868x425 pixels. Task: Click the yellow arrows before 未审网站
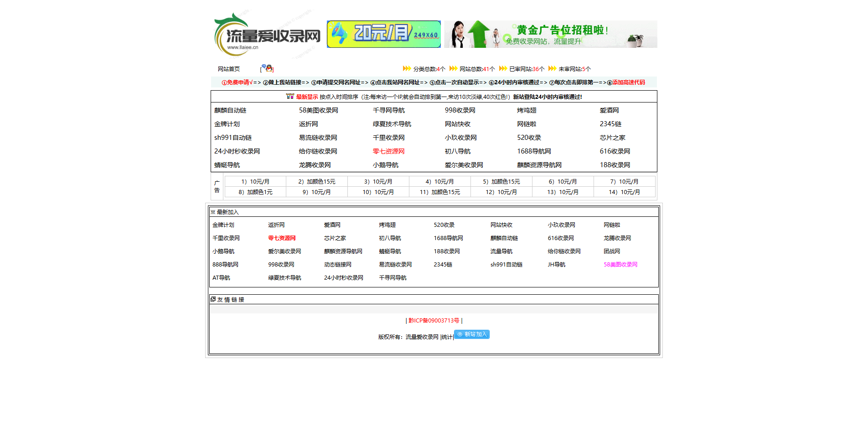pyautogui.click(x=552, y=68)
